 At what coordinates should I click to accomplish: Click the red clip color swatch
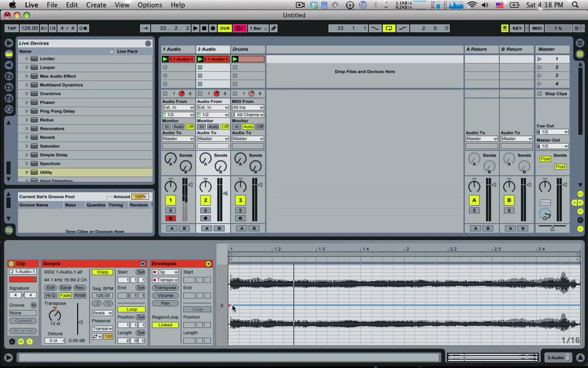coord(23,280)
